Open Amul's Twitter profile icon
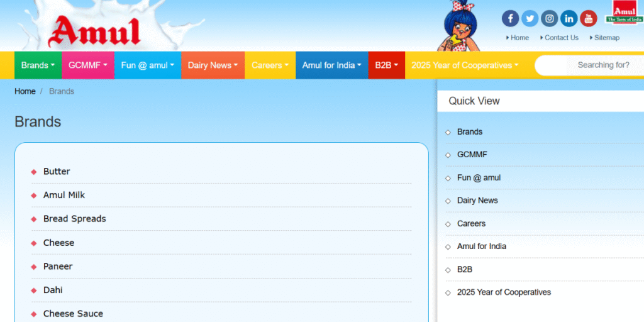Viewport: 644px width, 322px height. click(x=530, y=18)
